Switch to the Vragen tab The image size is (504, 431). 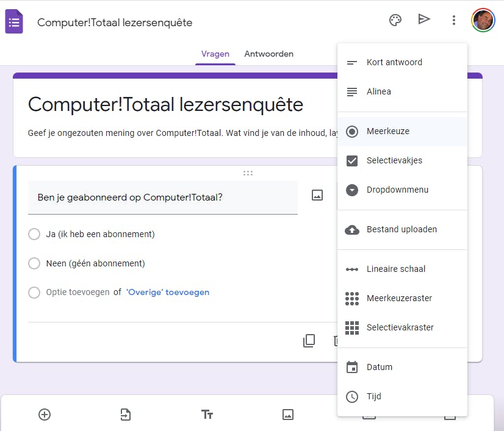tap(215, 54)
